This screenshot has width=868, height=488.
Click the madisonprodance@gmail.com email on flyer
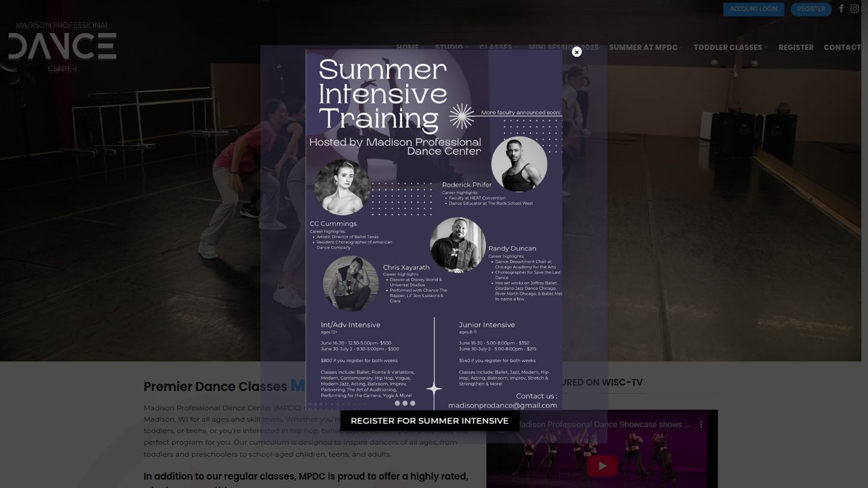click(x=503, y=405)
